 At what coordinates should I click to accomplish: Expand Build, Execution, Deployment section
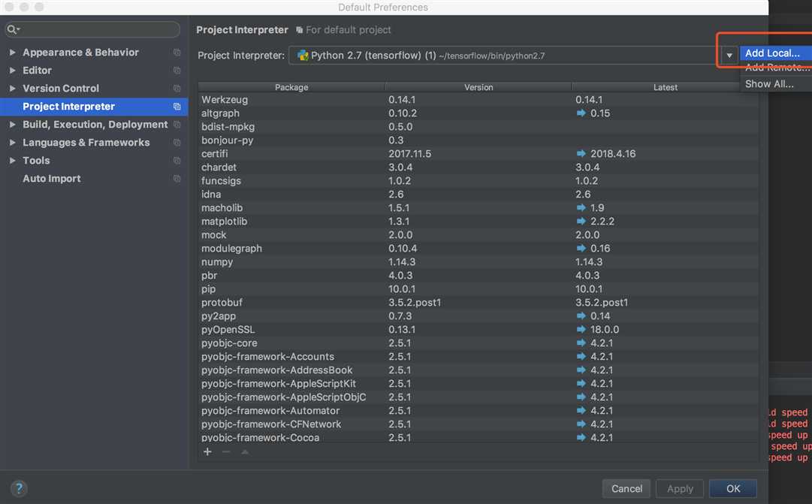click(13, 125)
